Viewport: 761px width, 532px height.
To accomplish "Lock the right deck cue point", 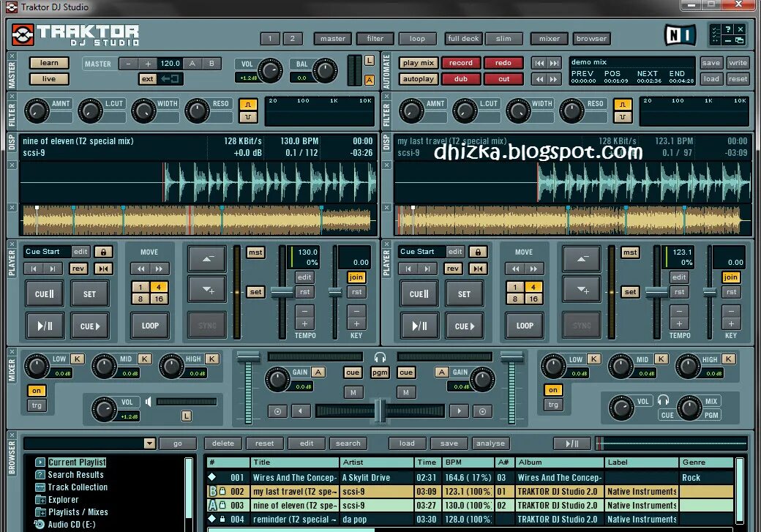I will tap(478, 252).
